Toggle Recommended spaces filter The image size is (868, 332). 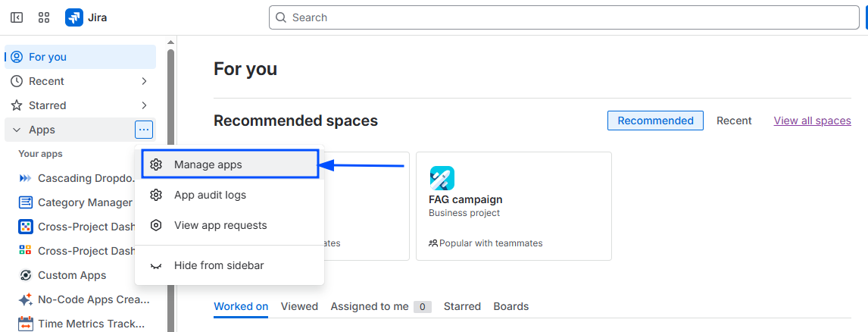[x=655, y=121]
